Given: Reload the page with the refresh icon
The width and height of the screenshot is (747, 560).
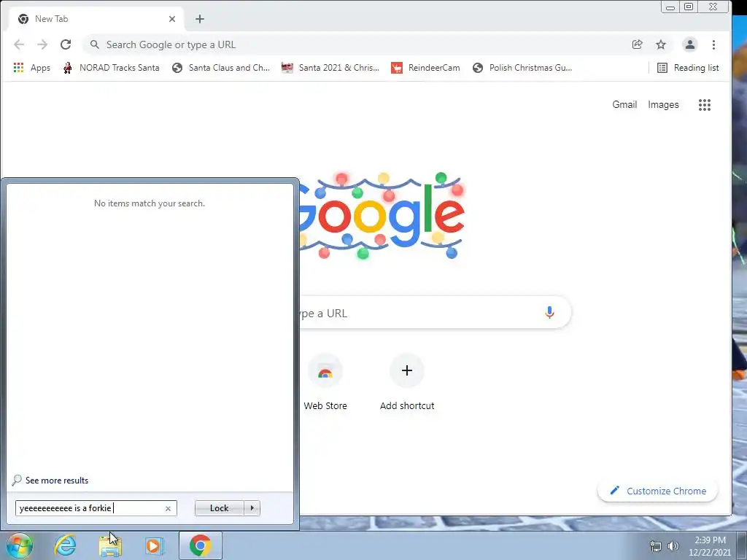Looking at the screenshot, I should coord(66,44).
